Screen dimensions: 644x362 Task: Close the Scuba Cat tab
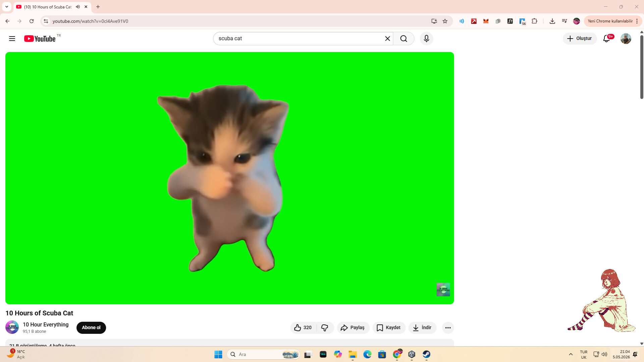(86, 7)
